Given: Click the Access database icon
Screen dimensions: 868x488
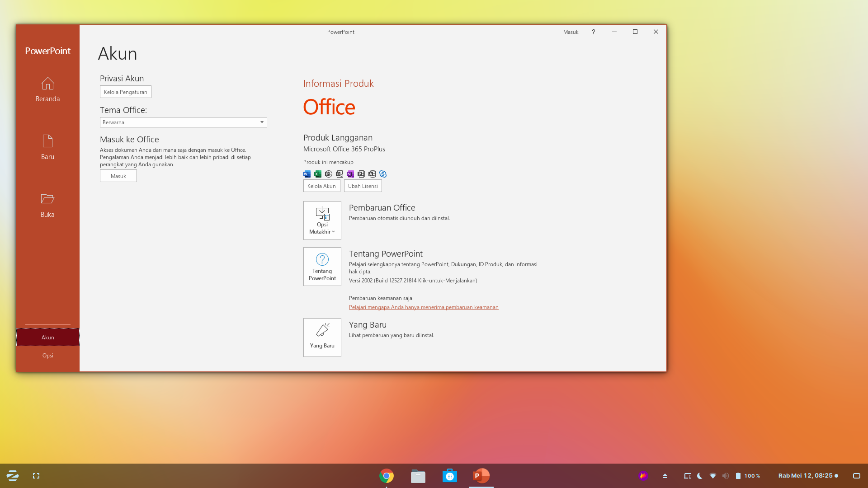Looking at the screenshot, I should (372, 174).
